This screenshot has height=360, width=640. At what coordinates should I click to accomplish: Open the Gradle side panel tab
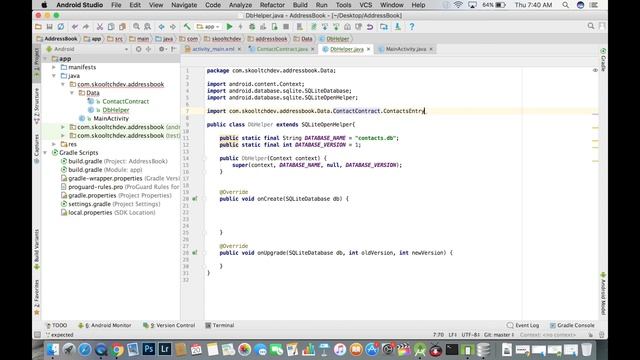[603, 60]
